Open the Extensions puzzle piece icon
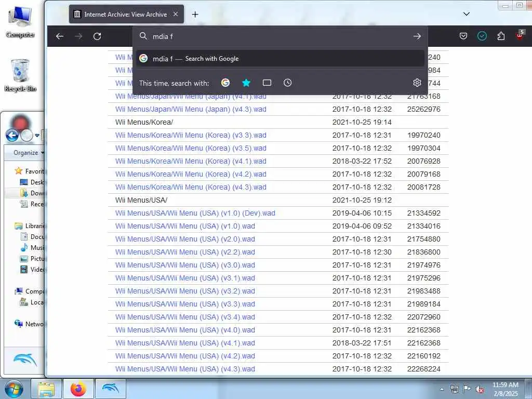 point(501,36)
